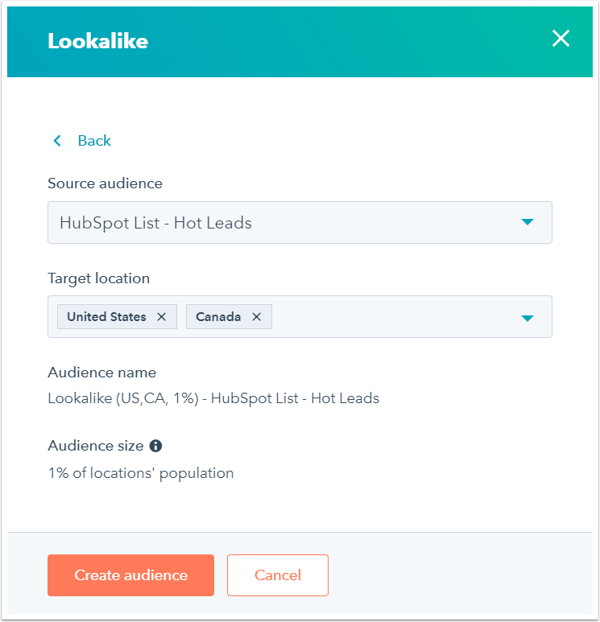Click the Lookalike header title
The image size is (600, 622).
click(x=98, y=41)
